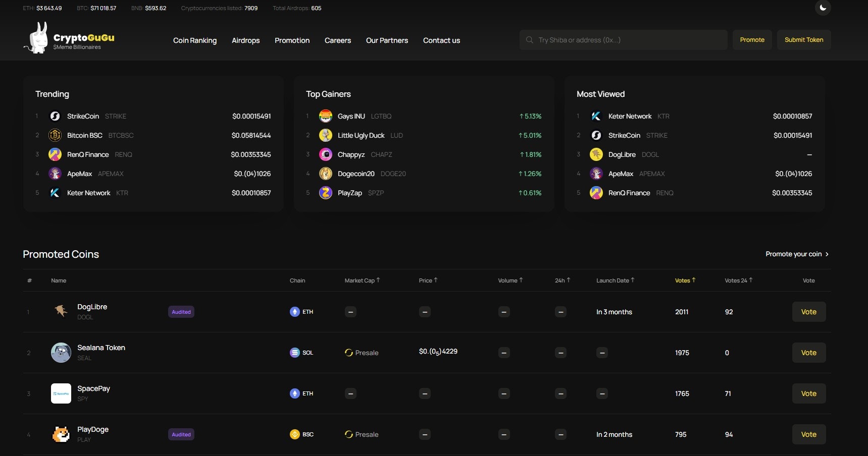868x456 pixels.
Task: Click Audited badge on DogLibre row
Action: 181,312
